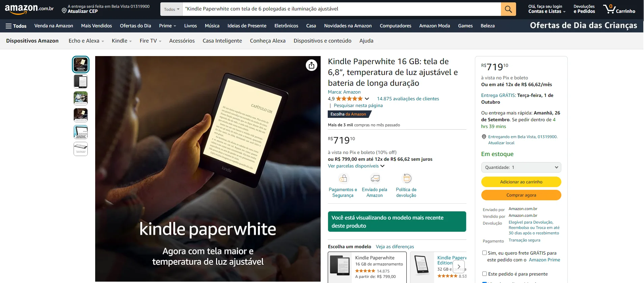Image resolution: width=644 pixels, height=283 pixels.
Task: Expand Contas e Listas menu
Action: [547, 9]
